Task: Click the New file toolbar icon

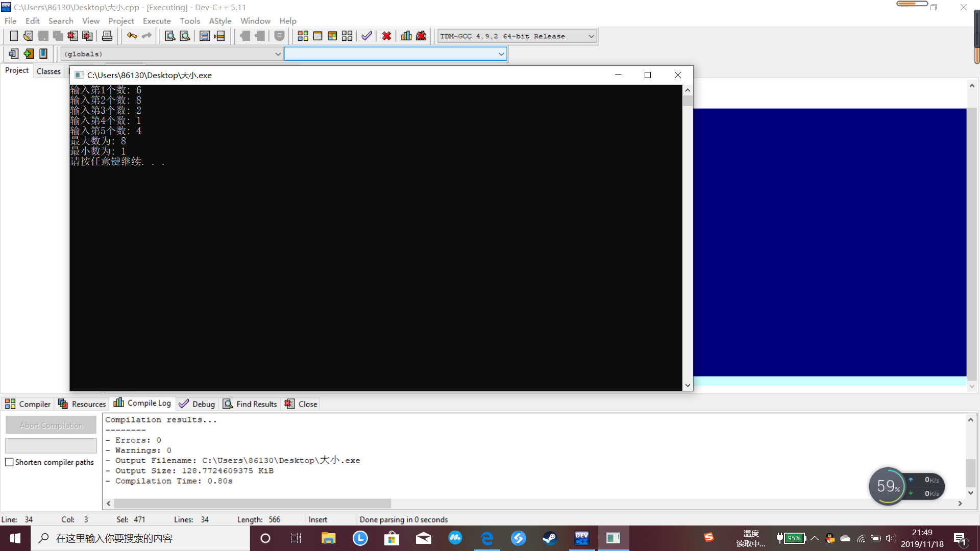Action: pos(14,36)
